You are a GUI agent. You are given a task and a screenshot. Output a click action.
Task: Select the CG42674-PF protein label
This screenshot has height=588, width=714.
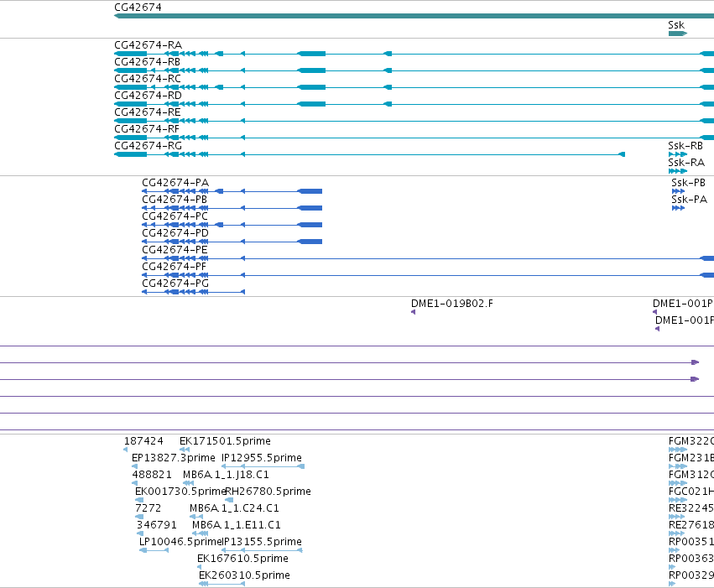pos(174,267)
